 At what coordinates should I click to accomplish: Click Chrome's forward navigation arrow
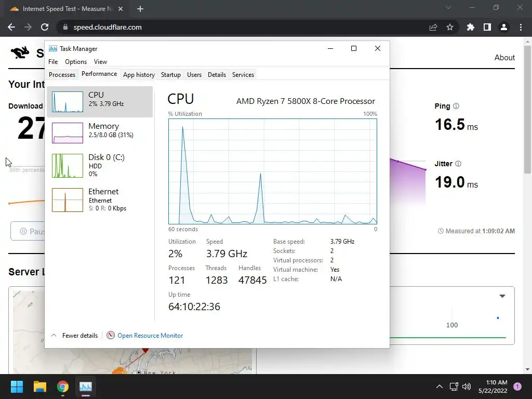coord(28,27)
